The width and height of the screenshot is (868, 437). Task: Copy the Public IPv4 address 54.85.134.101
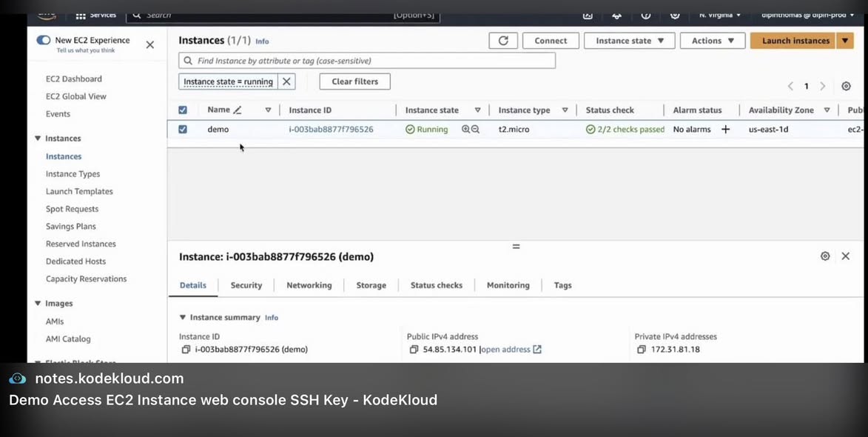[x=414, y=350]
